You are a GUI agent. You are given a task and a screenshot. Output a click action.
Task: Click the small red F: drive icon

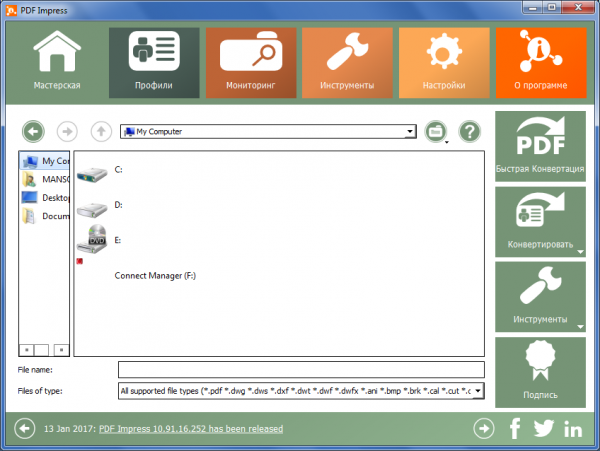[80, 261]
